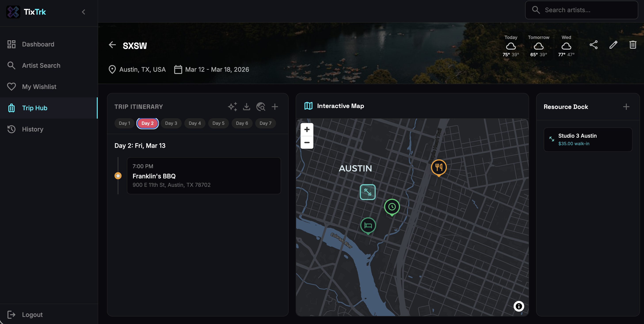Click the Mar 12 - Mar 18, 2026 dates

(x=217, y=69)
